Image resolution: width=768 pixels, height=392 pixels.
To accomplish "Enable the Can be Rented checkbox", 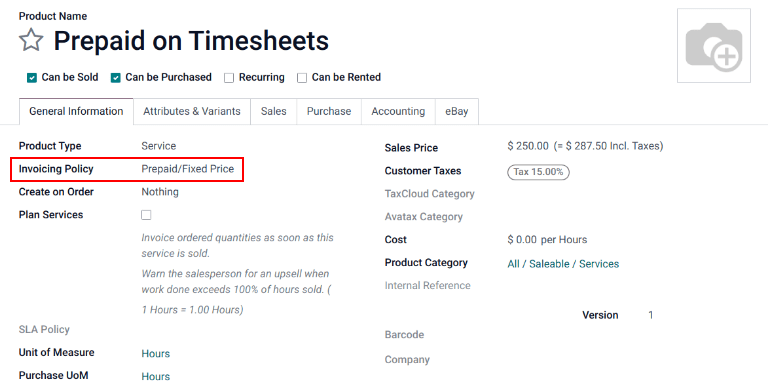I will [x=302, y=78].
